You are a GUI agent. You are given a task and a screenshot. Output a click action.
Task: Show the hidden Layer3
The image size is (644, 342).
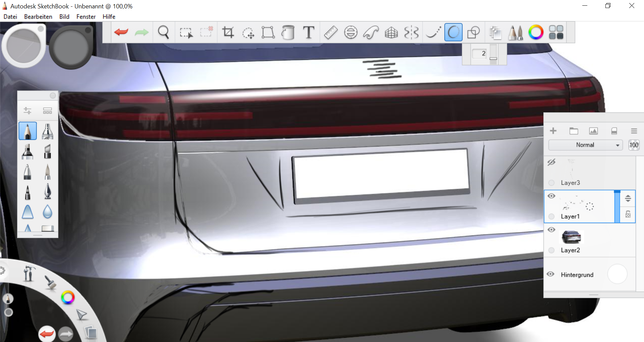[551, 162]
